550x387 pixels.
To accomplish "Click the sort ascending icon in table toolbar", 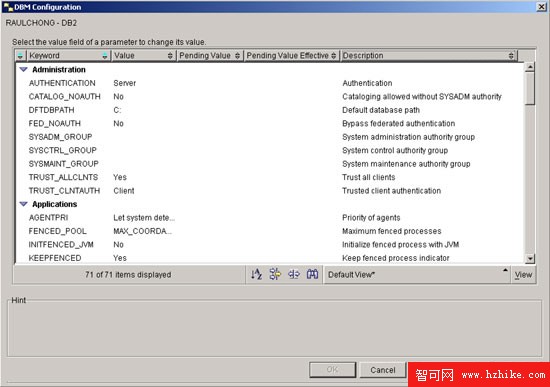I will point(256,274).
